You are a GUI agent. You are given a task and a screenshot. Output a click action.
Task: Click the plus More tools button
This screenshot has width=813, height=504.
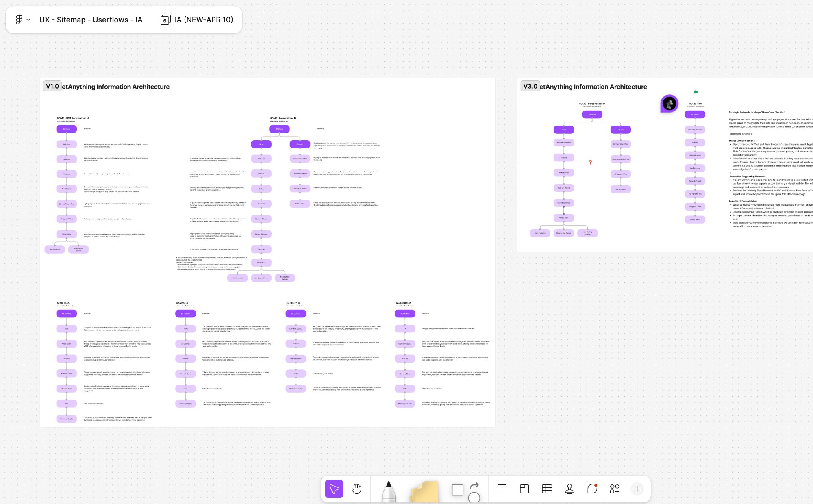click(637, 489)
